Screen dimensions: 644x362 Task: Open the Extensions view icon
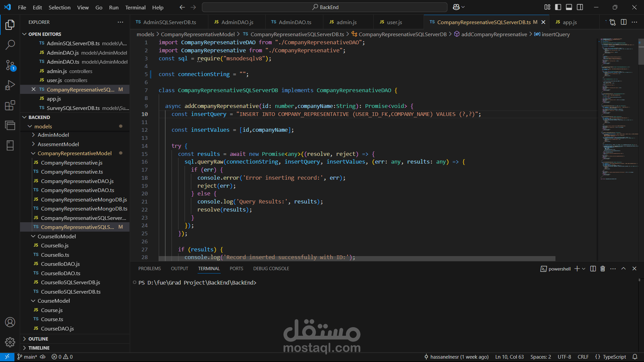tap(10, 105)
